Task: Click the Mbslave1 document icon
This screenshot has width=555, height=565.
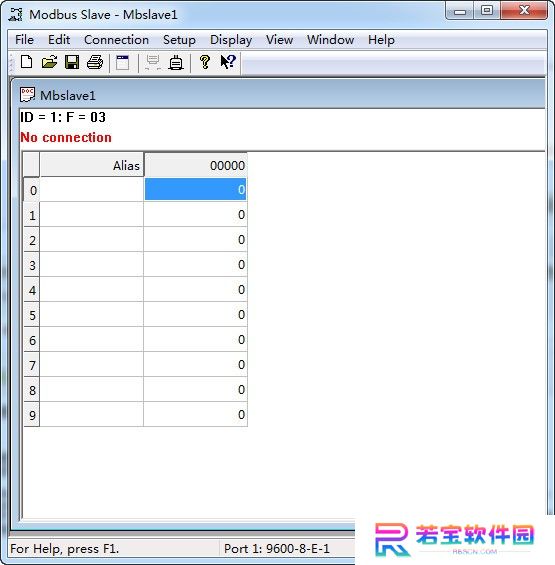Action: coord(27,95)
